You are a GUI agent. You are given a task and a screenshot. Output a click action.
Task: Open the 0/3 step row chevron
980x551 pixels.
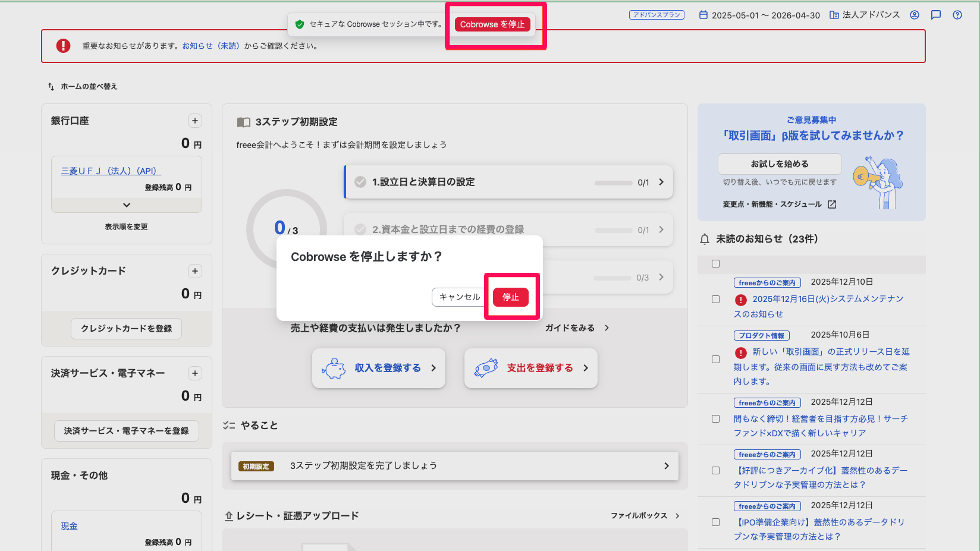click(x=661, y=277)
